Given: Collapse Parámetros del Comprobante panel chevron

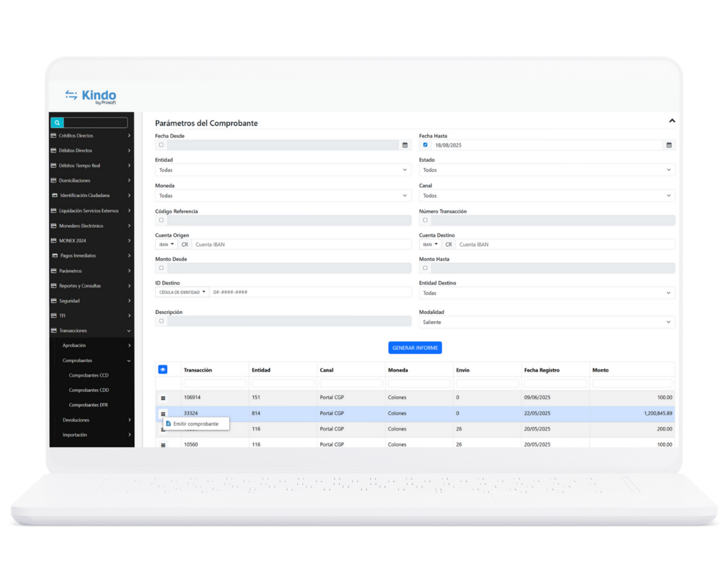Looking at the screenshot, I should coord(672,121).
